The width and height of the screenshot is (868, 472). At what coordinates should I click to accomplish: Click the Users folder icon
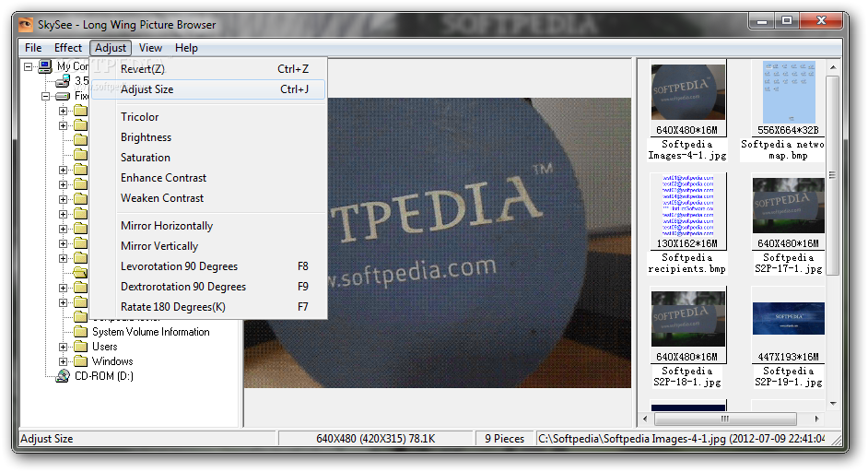click(x=81, y=347)
